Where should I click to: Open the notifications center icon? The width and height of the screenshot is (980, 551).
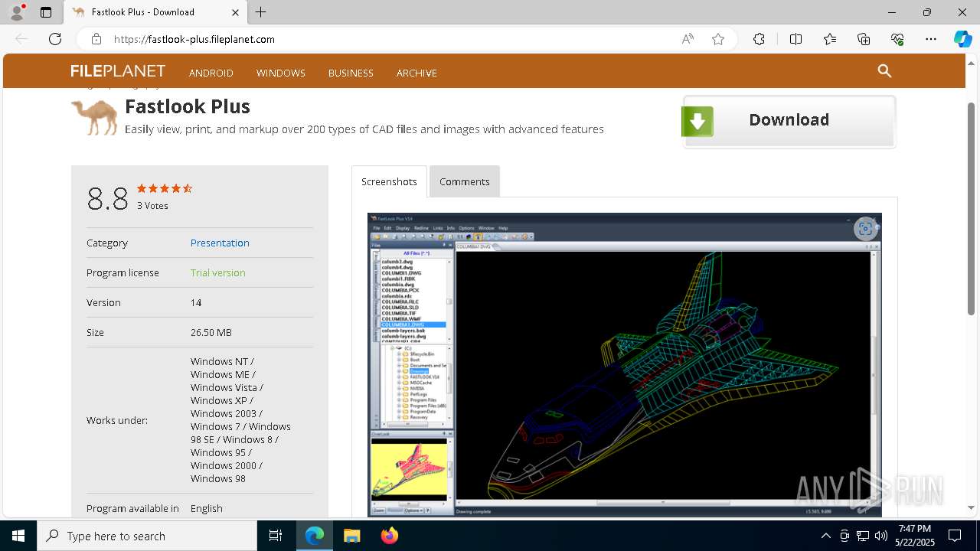tap(955, 536)
